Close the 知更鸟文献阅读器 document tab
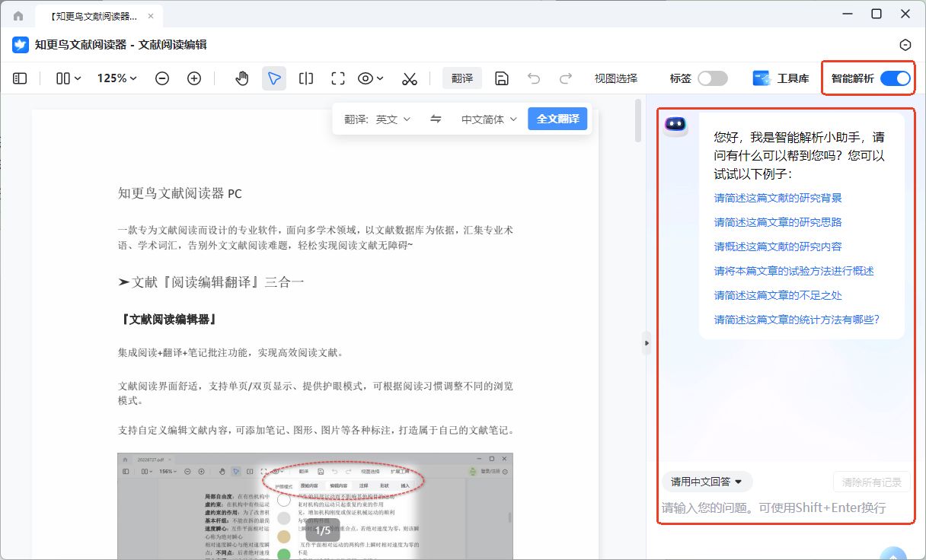The height and width of the screenshot is (560, 926). coord(149,15)
